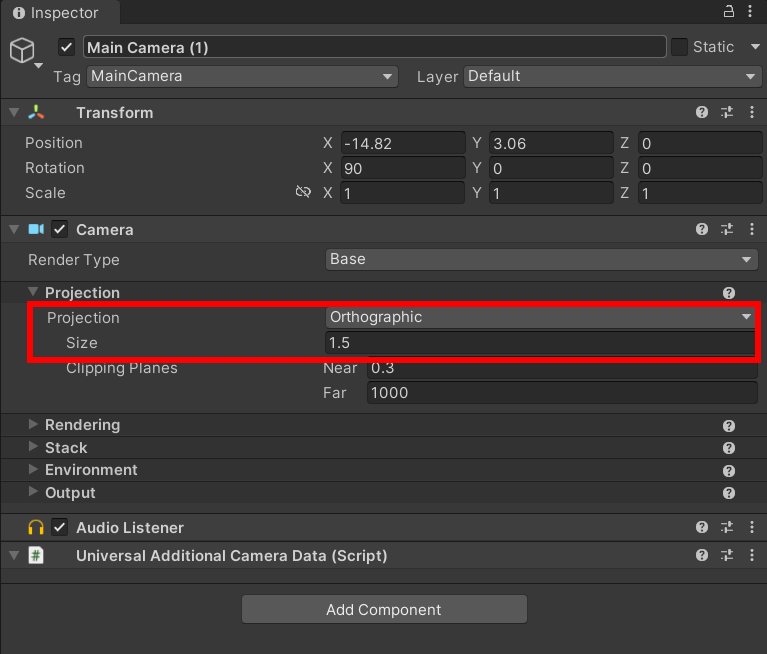This screenshot has height=654, width=767.
Task: Click the Clipping Planes Near field
Action: 562,368
